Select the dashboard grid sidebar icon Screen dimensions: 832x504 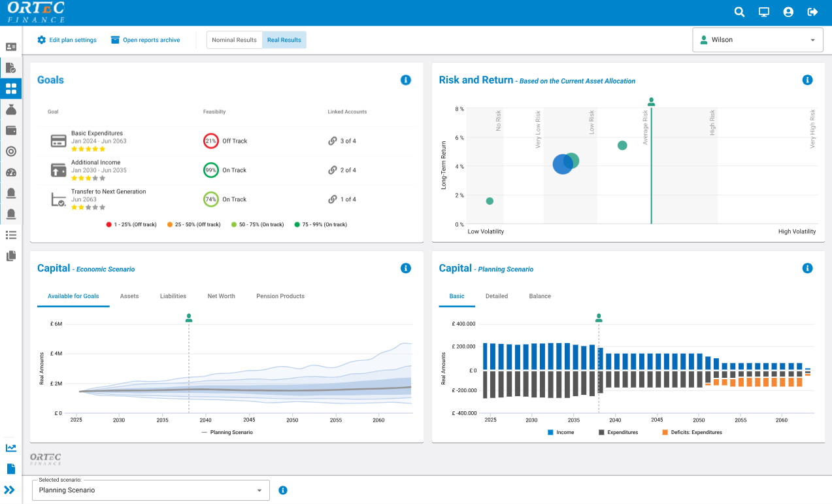point(11,89)
